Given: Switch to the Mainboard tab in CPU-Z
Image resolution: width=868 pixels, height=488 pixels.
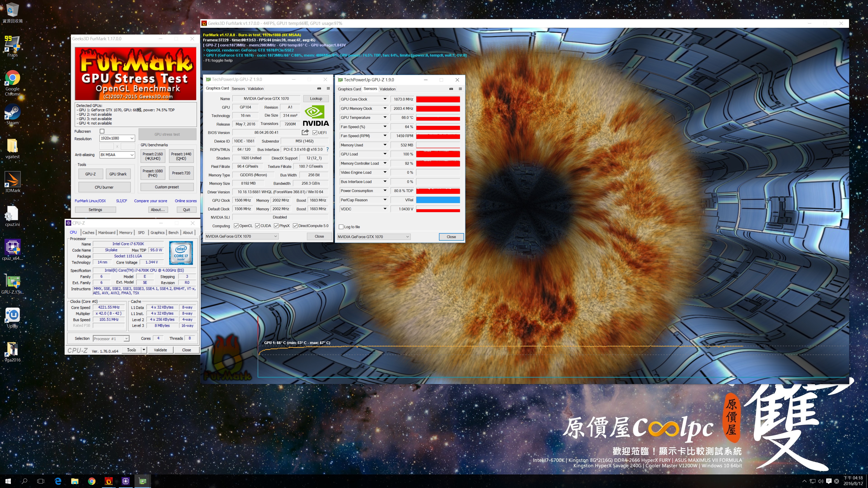Looking at the screenshot, I should (107, 232).
